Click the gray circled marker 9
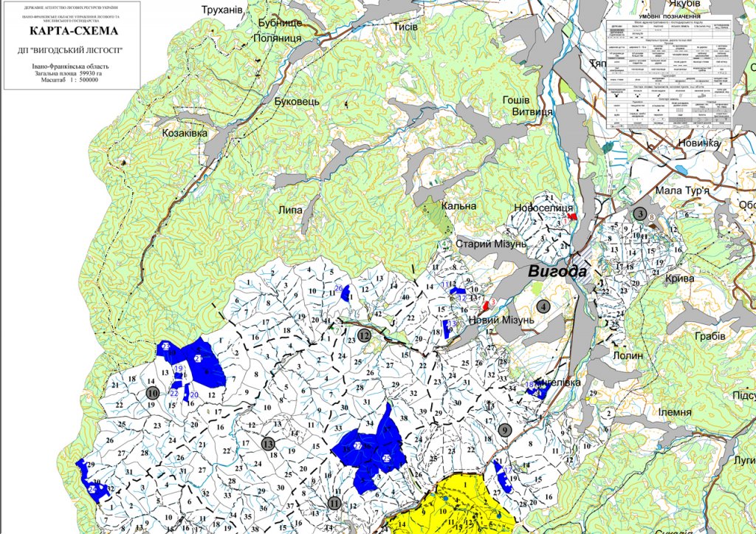Viewport: 756px width, 534px height. point(505,430)
